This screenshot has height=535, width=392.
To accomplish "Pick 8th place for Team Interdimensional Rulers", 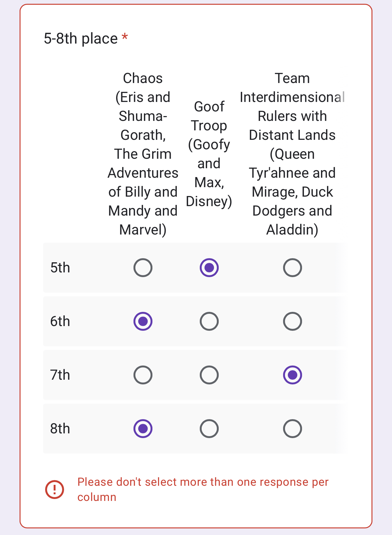I will (293, 429).
